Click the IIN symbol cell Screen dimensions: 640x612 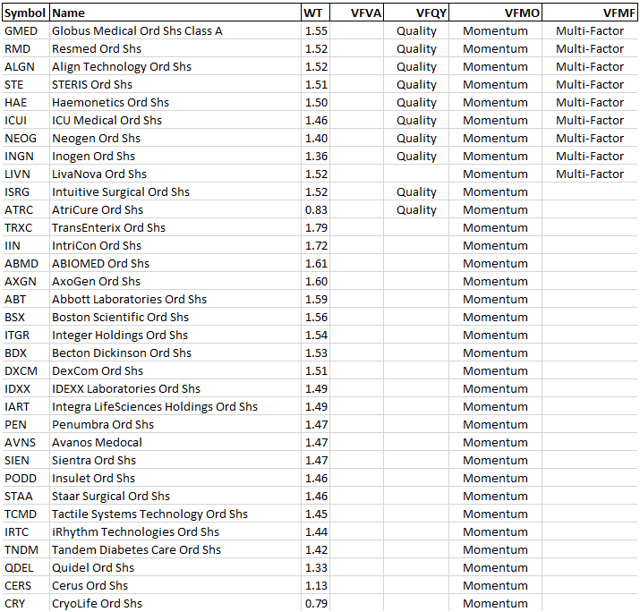pos(25,246)
